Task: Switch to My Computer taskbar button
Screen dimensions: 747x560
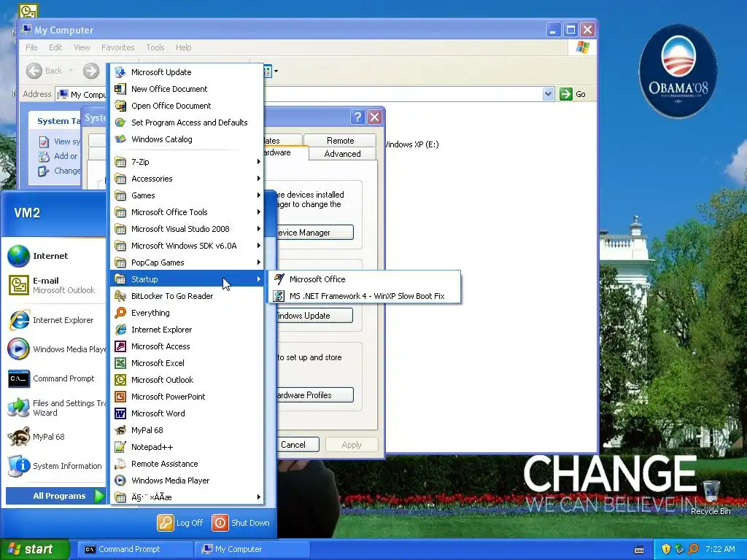Action: [x=252, y=549]
